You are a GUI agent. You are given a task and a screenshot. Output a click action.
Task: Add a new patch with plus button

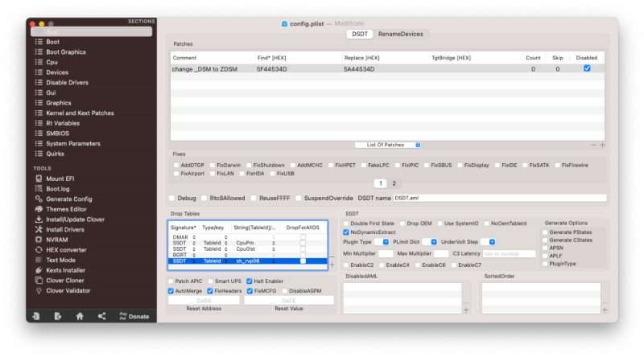[x=602, y=145]
